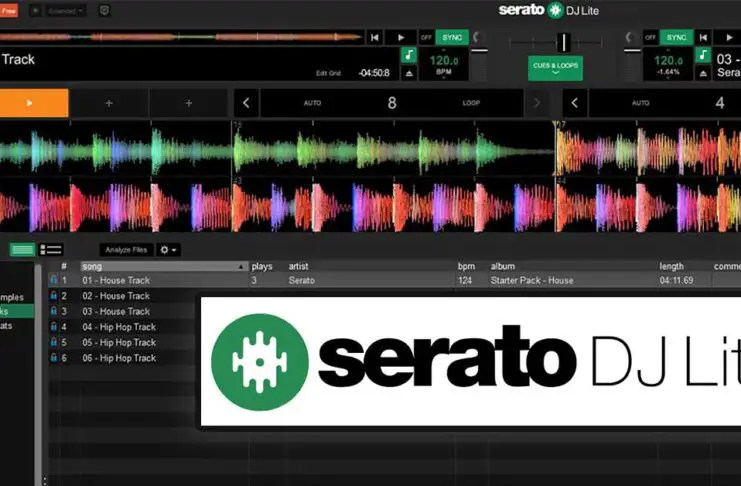Screen dimensions: 741x486
Task: Click the record icon beside Extended
Action: [36, 10]
